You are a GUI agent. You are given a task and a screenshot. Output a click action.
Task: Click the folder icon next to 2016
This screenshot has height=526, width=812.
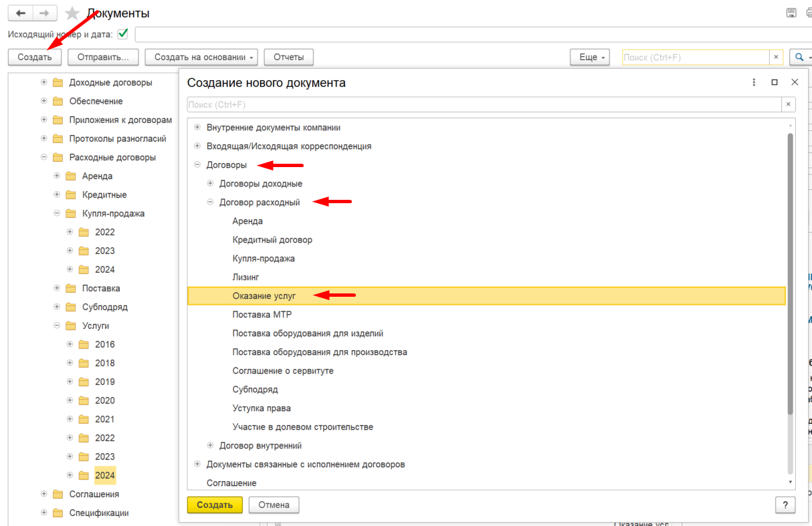click(x=84, y=345)
